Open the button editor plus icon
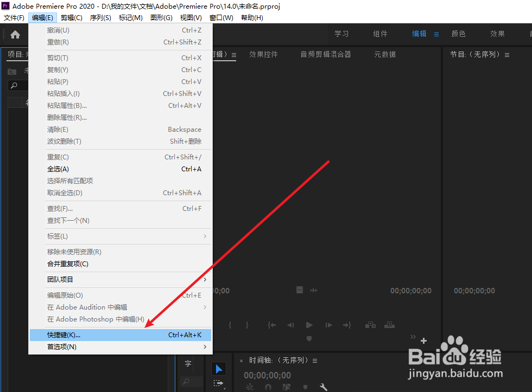Screen dimensions: 532x392 tap(423, 341)
